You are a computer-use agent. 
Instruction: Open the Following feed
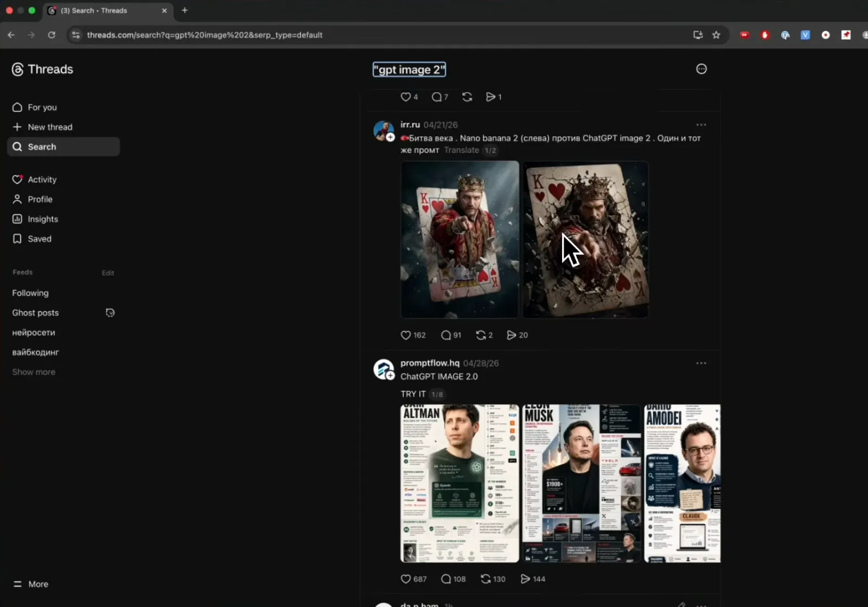coord(30,293)
